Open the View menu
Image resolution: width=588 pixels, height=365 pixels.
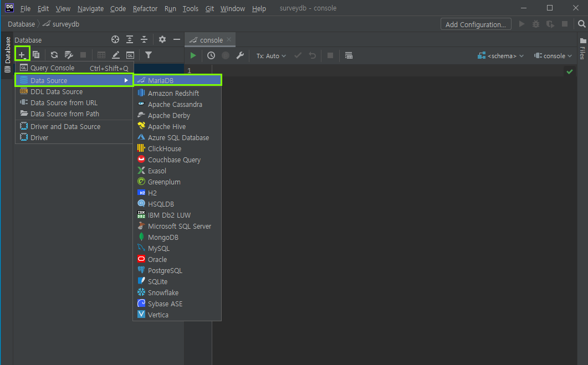click(x=63, y=8)
